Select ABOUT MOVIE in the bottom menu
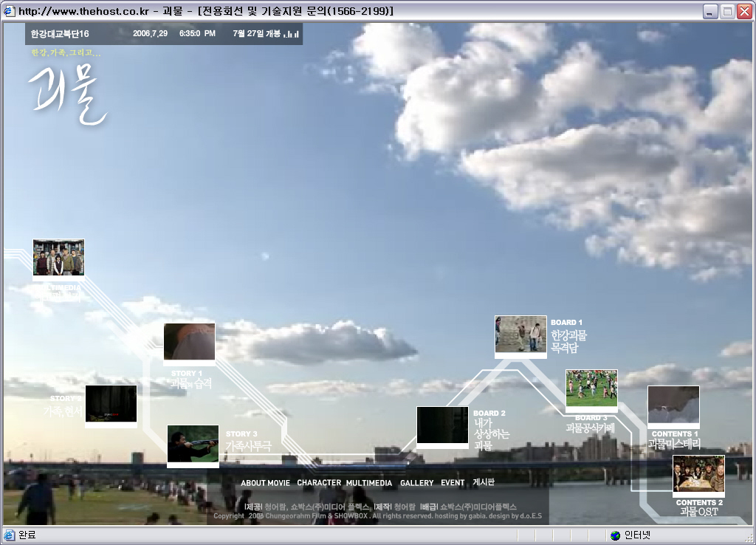 point(265,483)
